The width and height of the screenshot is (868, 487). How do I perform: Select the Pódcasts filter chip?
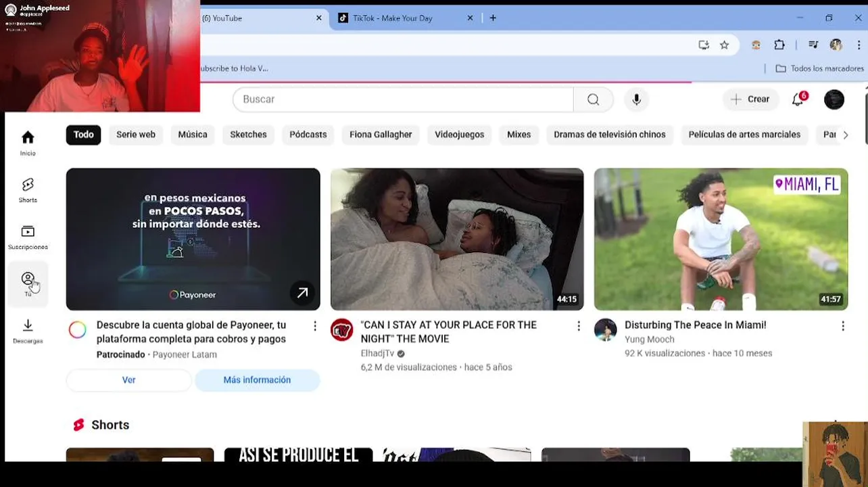[308, 135]
